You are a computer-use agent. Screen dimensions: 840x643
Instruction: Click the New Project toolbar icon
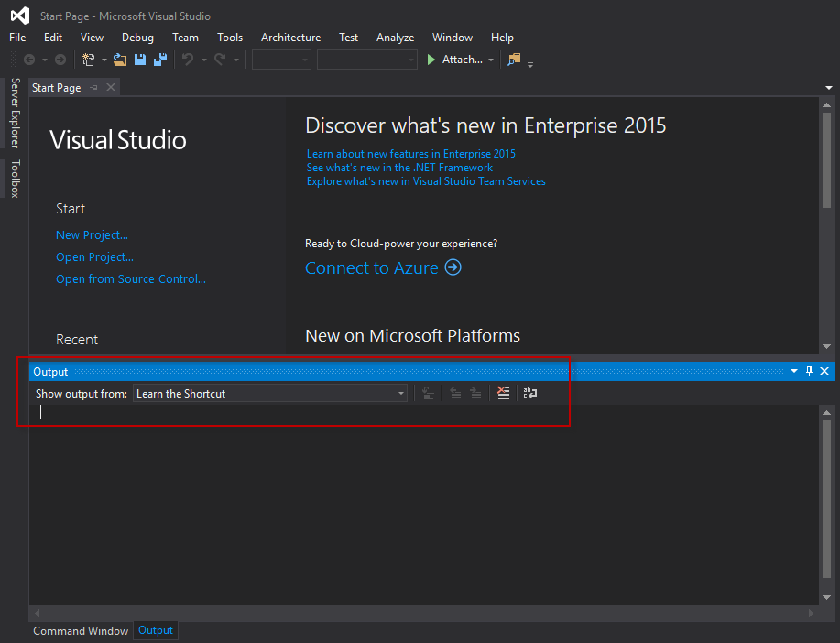pos(88,60)
